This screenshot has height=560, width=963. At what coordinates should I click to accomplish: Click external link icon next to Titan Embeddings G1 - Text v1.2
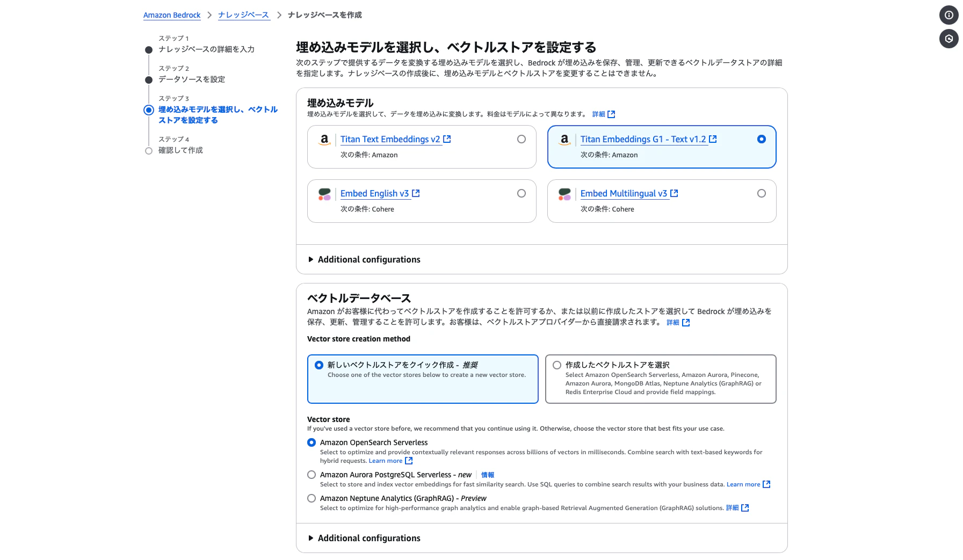(713, 139)
